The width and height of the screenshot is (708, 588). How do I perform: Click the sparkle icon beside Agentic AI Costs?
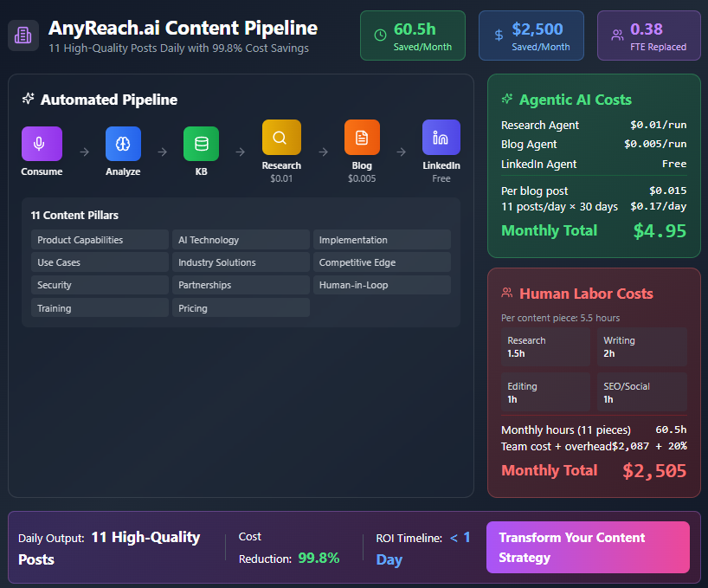coord(507,99)
